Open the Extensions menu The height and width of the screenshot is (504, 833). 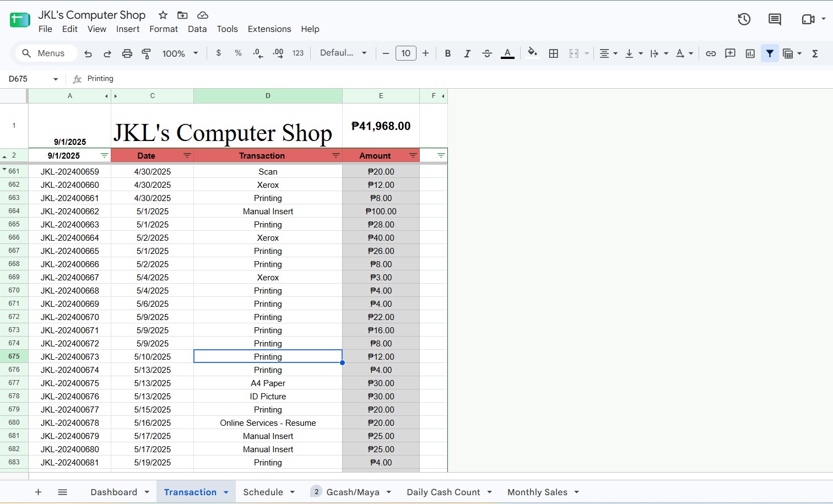tap(269, 29)
